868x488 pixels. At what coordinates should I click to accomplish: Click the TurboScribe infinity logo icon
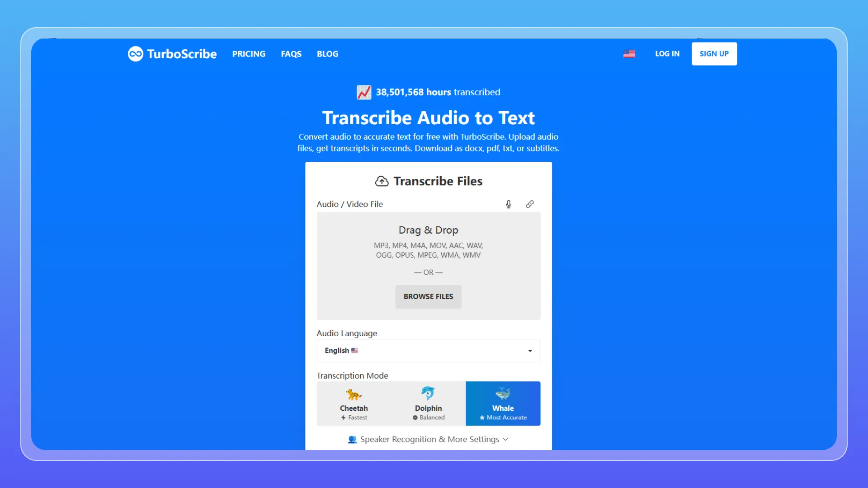pyautogui.click(x=136, y=54)
